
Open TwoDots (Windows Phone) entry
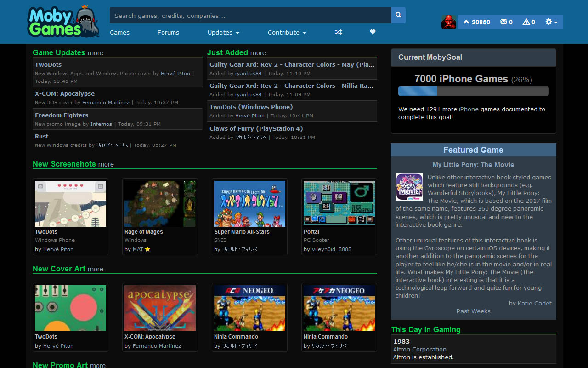[251, 107]
